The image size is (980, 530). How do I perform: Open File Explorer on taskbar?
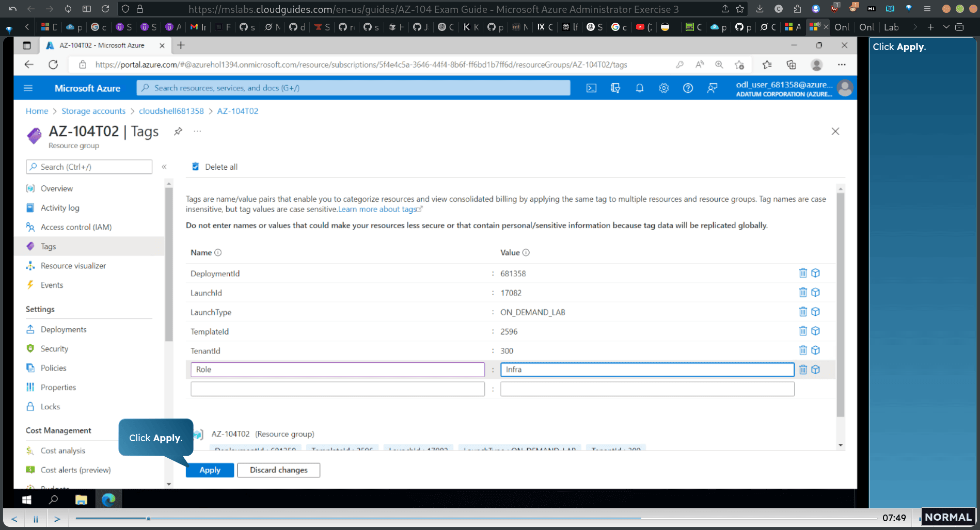click(x=81, y=500)
